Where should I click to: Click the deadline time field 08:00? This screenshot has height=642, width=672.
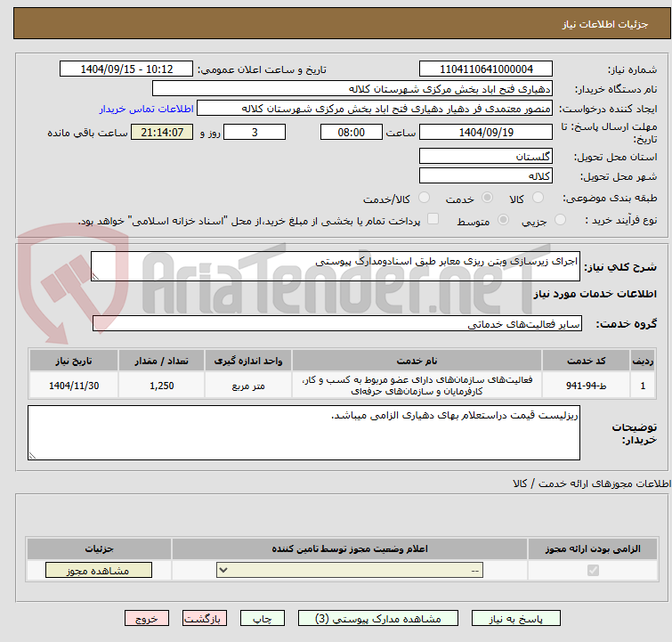(352, 132)
